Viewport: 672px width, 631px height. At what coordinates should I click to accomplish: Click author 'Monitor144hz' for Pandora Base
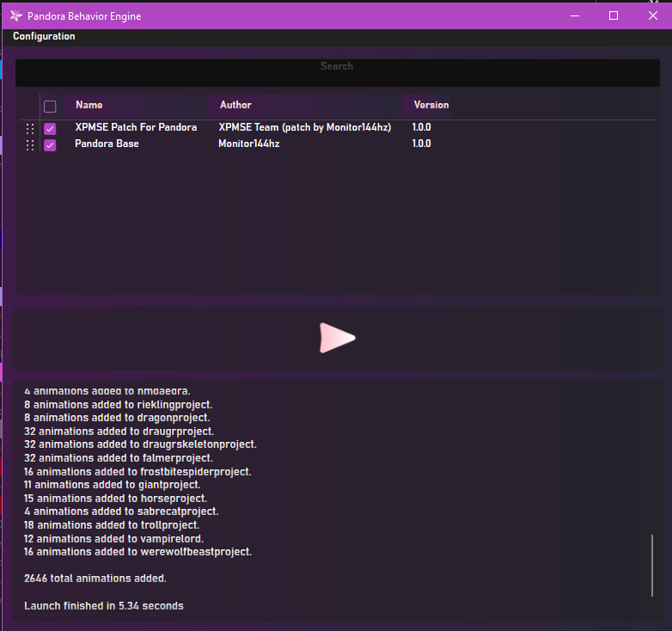click(x=249, y=144)
